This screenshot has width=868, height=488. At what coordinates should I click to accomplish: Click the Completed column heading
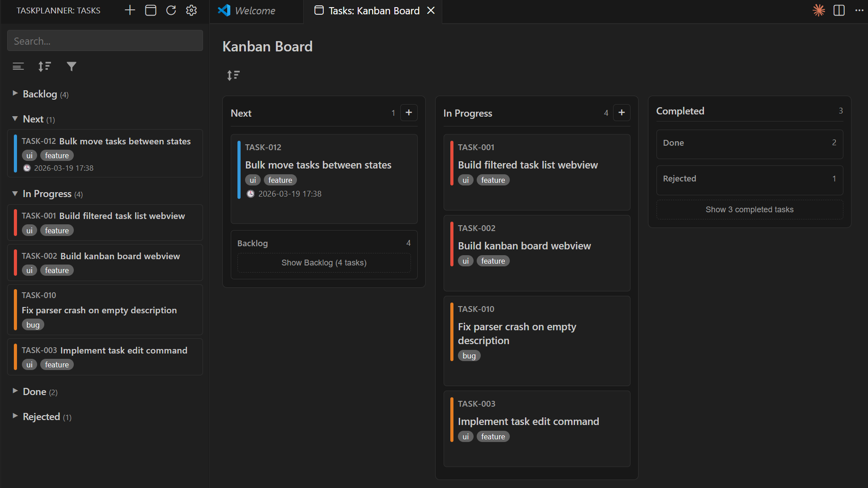coord(680,111)
